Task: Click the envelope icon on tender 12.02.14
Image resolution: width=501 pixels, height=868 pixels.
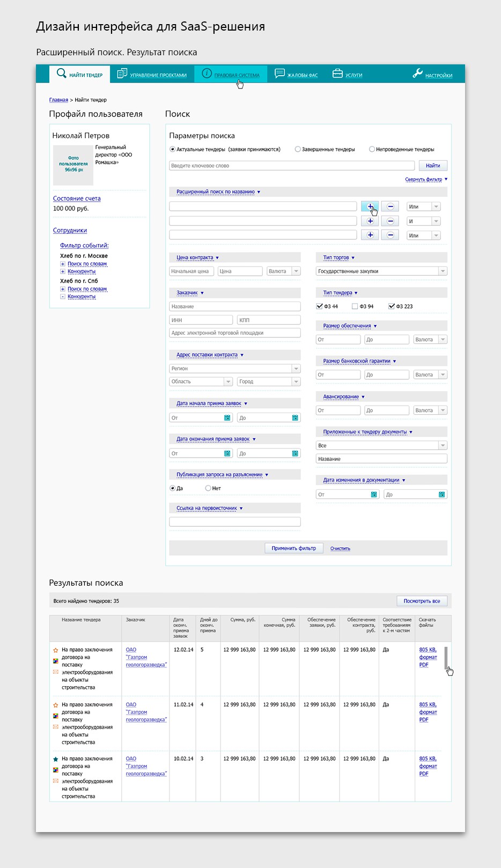Action: click(56, 672)
